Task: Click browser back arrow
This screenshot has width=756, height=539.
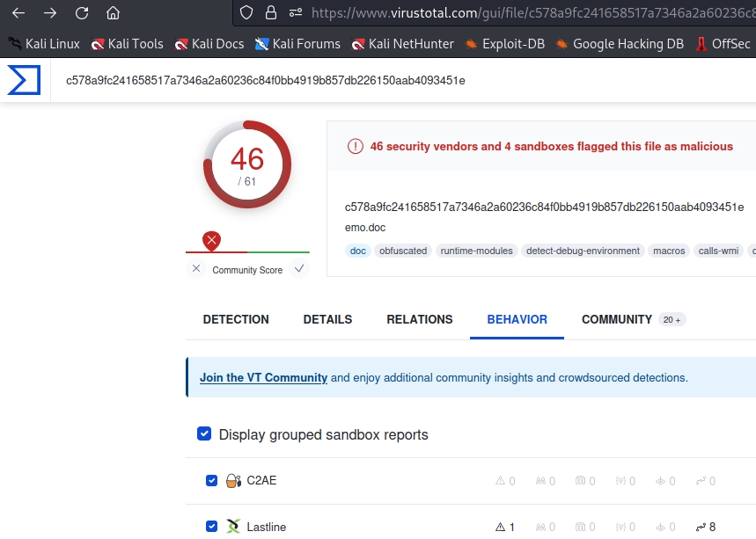Action: tap(18, 13)
